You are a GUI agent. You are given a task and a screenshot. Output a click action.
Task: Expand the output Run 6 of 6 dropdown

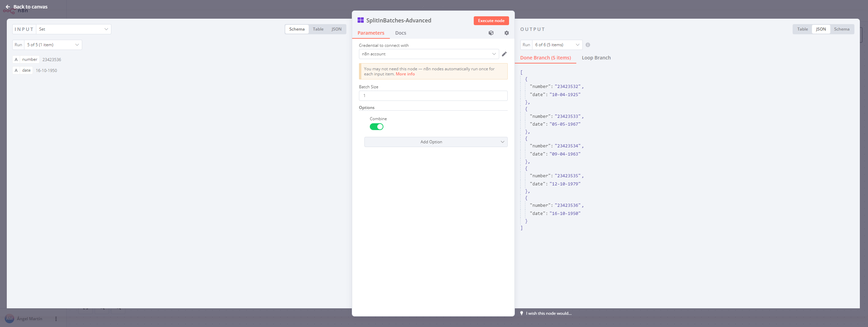click(x=557, y=45)
